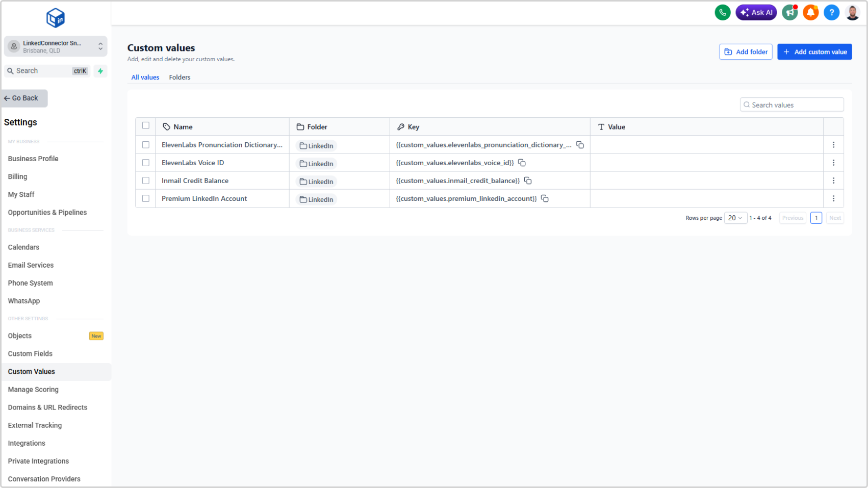Open the rows per page dropdown
The height and width of the screenshot is (488, 868).
(x=735, y=218)
